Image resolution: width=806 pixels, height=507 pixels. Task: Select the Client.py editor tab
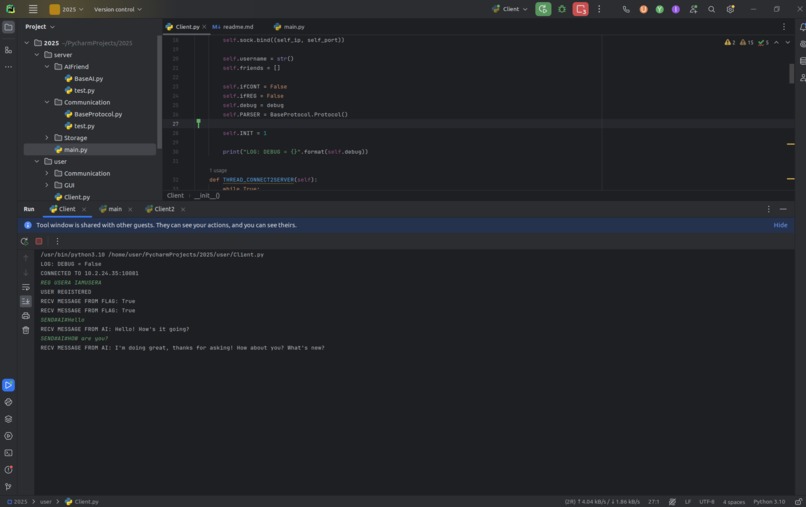pos(183,27)
